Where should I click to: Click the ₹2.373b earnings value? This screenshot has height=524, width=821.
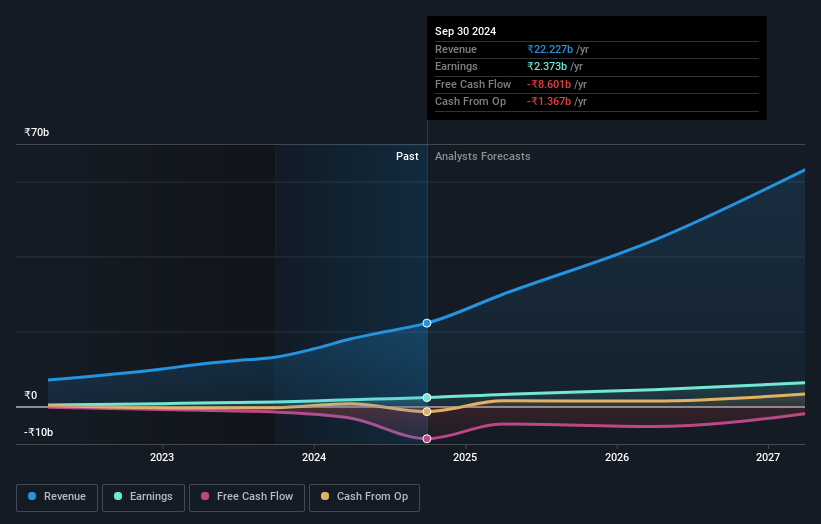point(547,66)
